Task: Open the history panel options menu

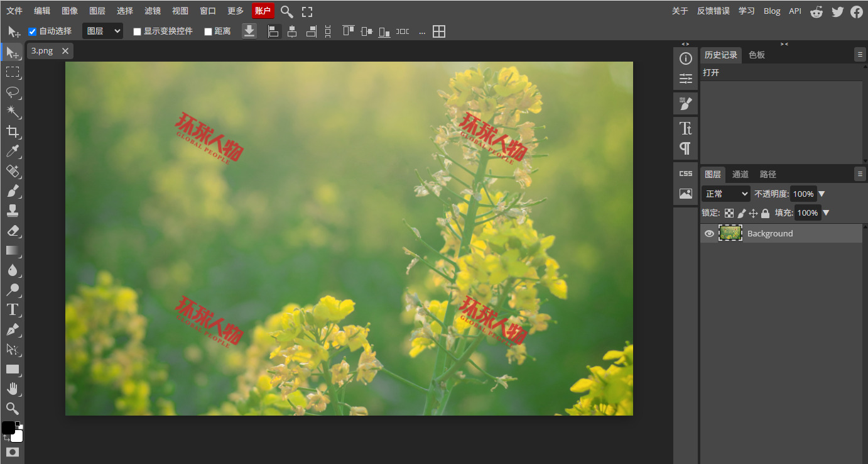Action: click(x=860, y=55)
